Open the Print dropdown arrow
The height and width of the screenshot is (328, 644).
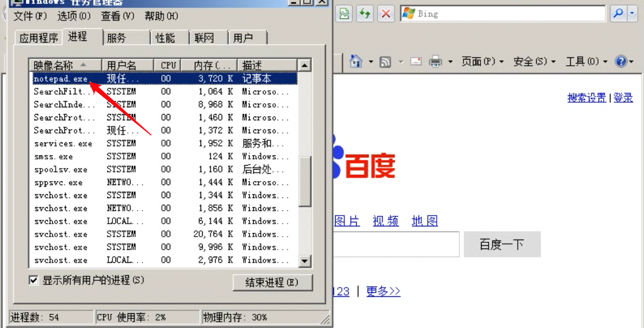point(450,62)
